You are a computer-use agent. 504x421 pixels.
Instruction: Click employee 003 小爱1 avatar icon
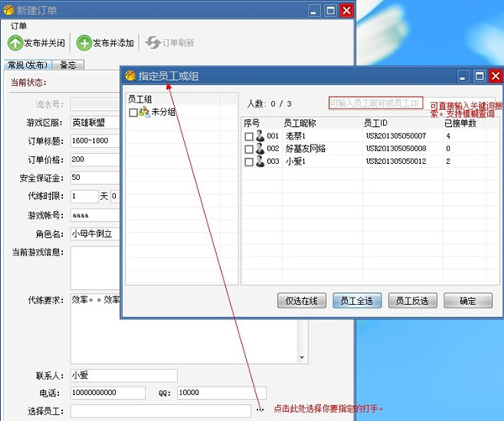coord(260,161)
